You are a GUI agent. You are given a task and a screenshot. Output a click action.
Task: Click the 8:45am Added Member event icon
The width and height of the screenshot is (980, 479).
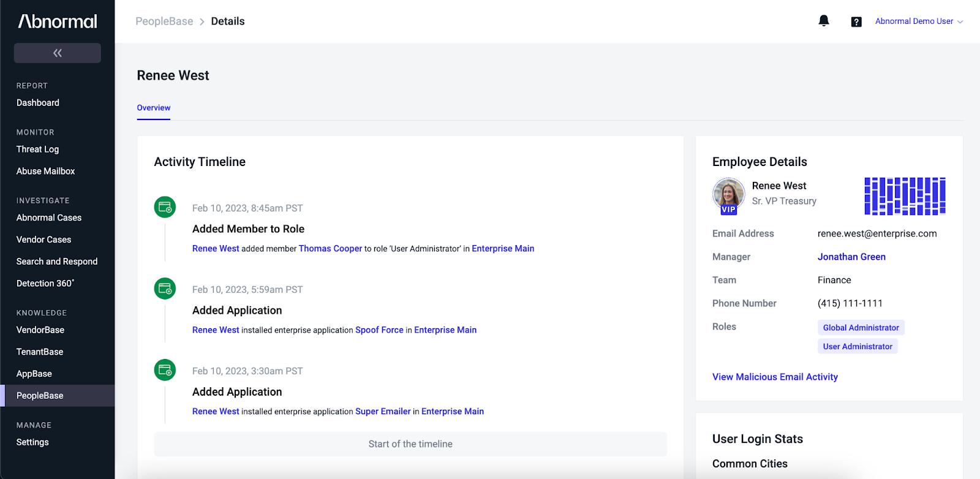(x=165, y=207)
